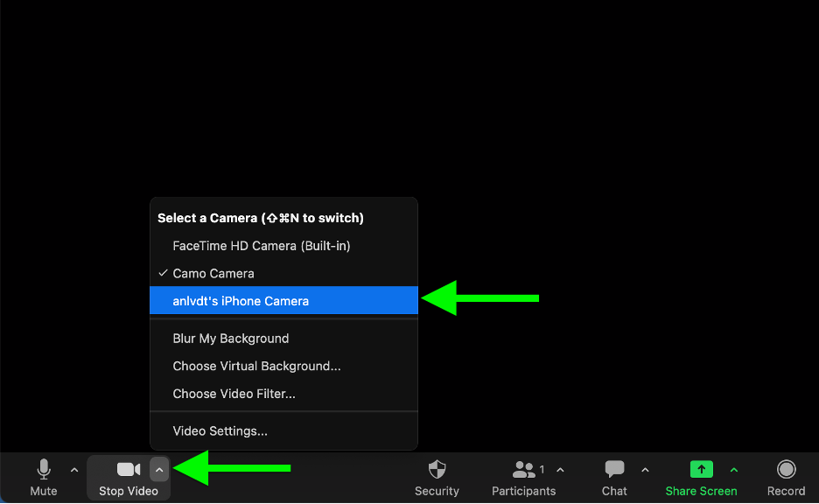
Task: Mute the microphone in the toolbar
Action: (44, 478)
